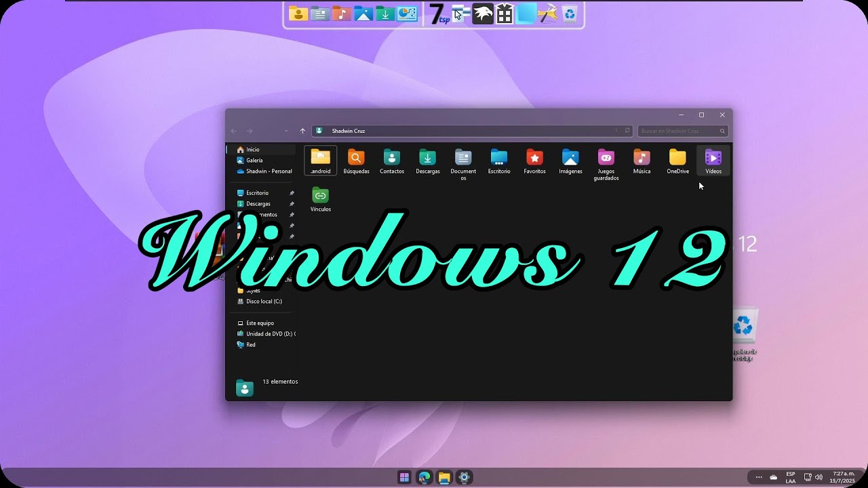
Task: Click the 13 elementos status text
Action: (x=280, y=382)
